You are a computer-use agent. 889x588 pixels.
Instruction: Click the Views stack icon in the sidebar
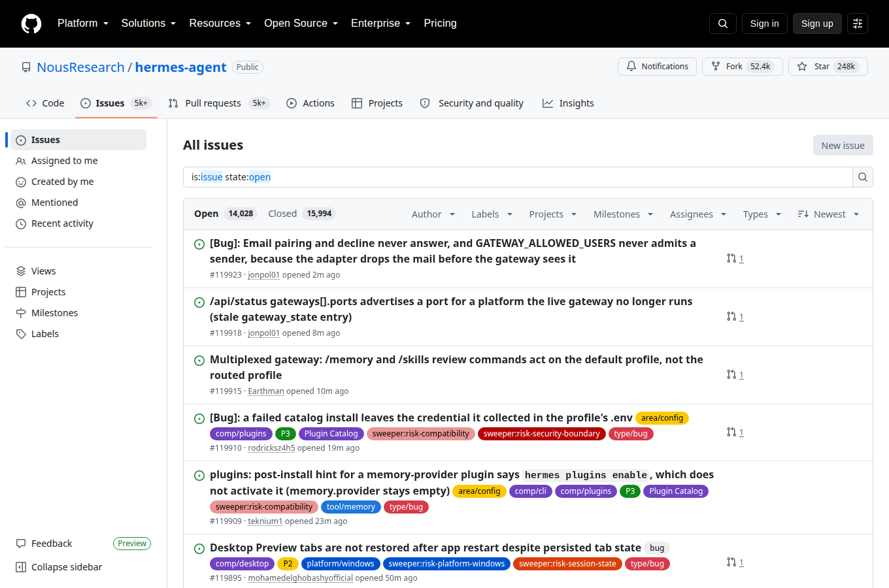(x=21, y=271)
